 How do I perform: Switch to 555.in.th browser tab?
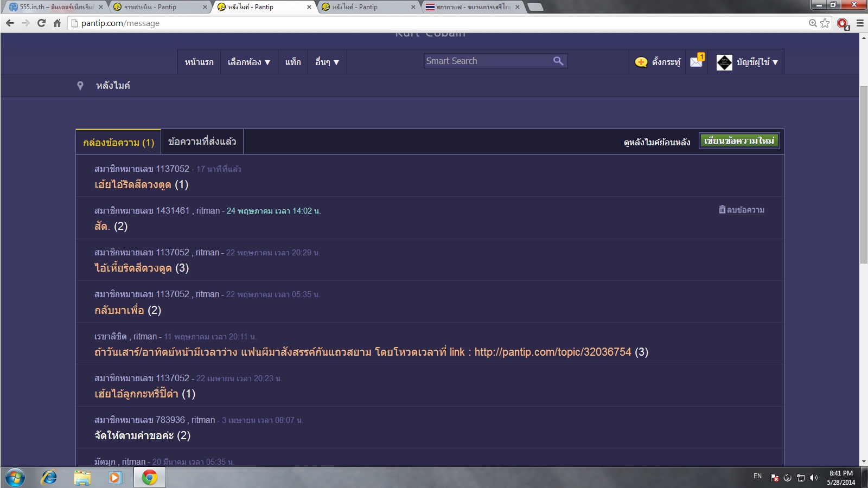pyautogui.click(x=55, y=7)
